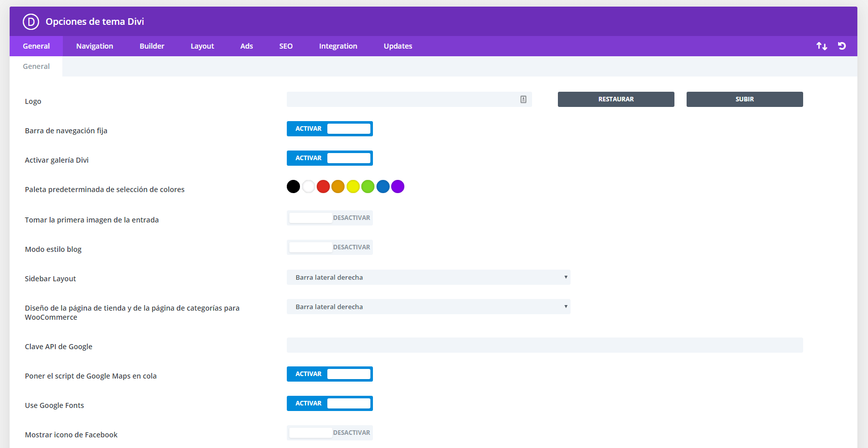
Task: Open the WooCommerce page layout dropdown
Action: click(x=429, y=307)
